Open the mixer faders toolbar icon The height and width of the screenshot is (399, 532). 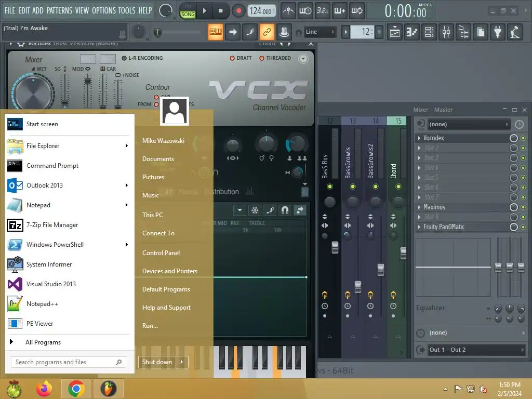click(446, 32)
